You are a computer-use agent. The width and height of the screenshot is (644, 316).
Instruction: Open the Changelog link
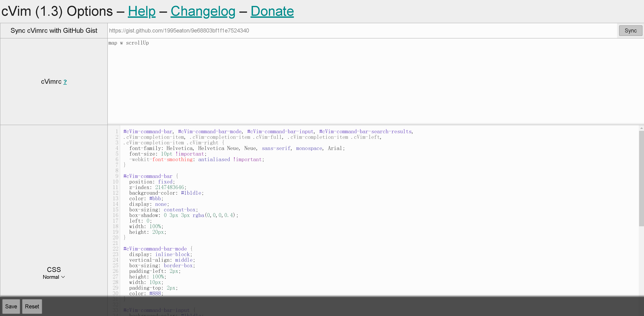pos(203,11)
